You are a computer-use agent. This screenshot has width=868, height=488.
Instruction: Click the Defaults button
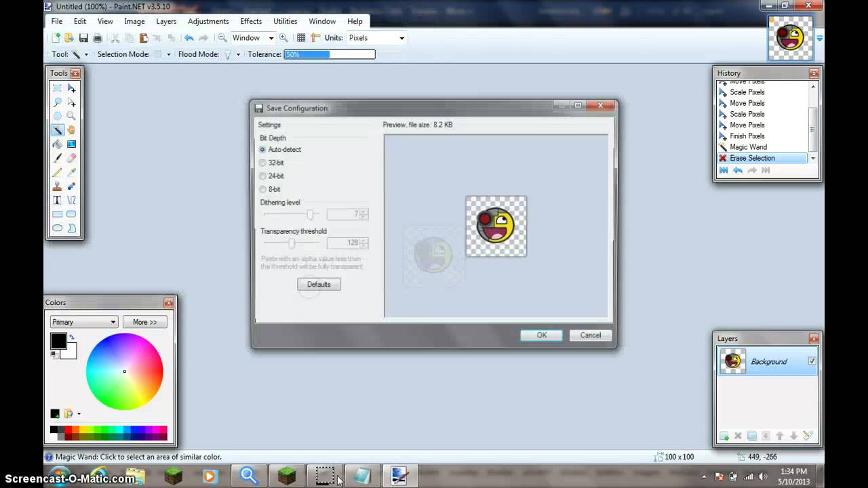coord(319,284)
